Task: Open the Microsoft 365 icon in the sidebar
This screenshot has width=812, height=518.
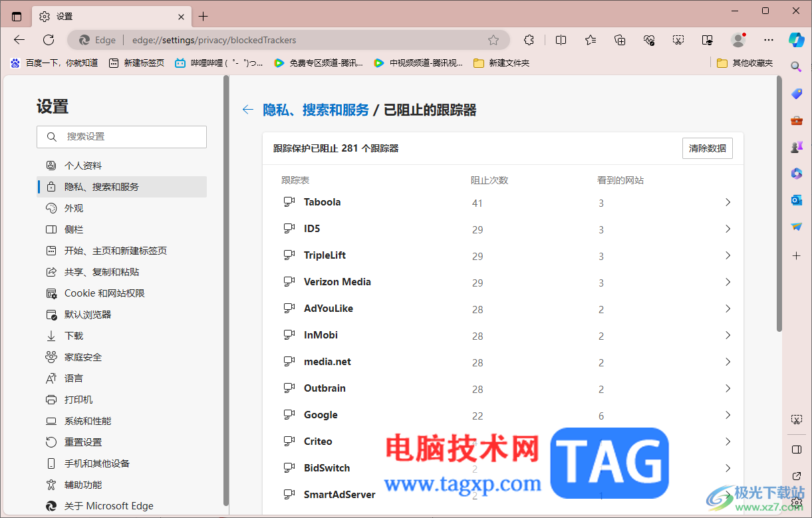Action: (x=796, y=174)
